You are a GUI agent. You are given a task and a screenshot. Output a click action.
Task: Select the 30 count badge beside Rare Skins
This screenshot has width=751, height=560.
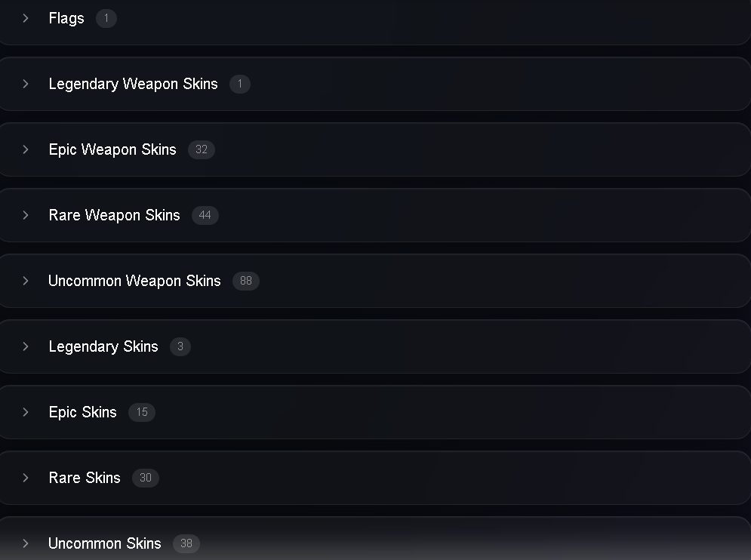pos(146,478)
